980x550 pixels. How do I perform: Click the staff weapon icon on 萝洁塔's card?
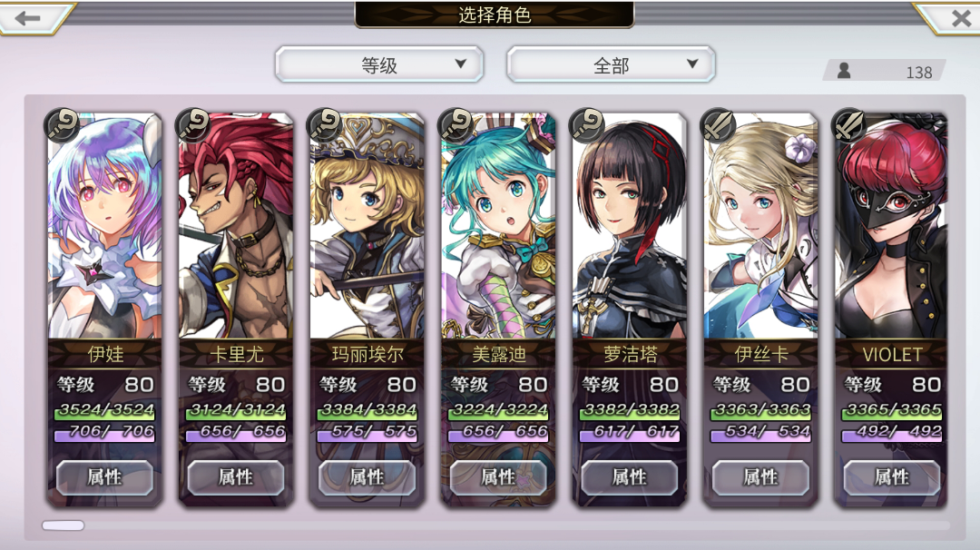coord(586,124)
